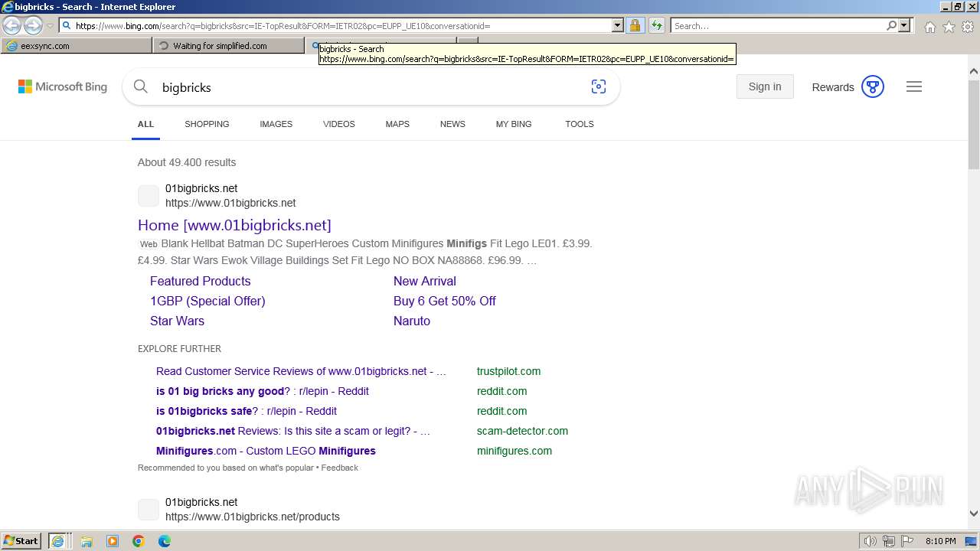
Task: Click the network tray icon
Action: click(889, 541)
